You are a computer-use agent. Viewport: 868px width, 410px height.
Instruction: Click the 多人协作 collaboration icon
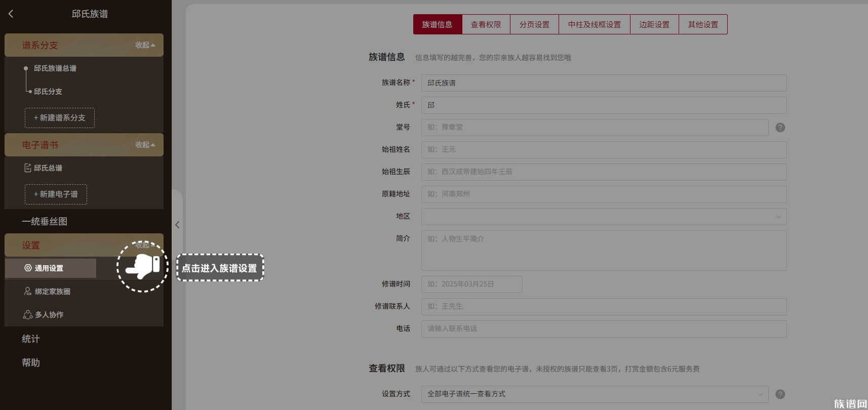28,314
